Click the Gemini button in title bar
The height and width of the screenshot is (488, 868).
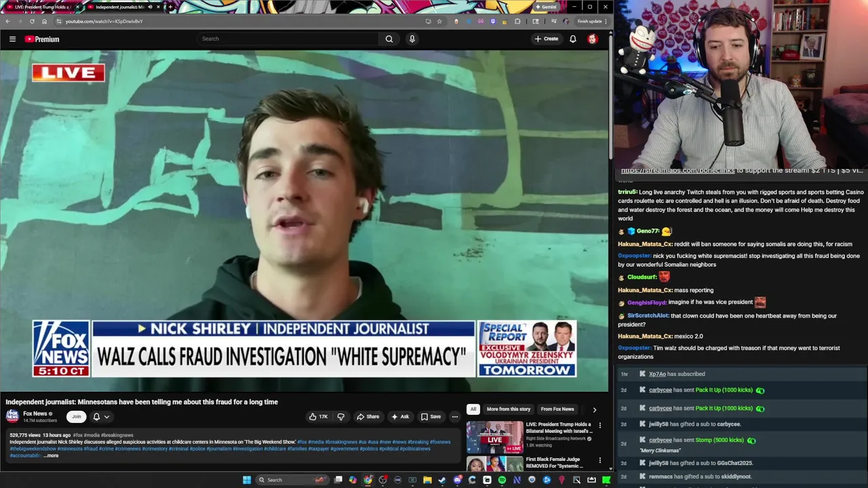coord(547,7)
